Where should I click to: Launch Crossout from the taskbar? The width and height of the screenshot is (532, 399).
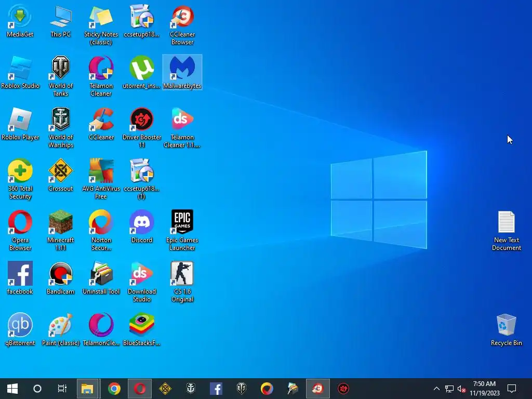(x=165, y=389)
